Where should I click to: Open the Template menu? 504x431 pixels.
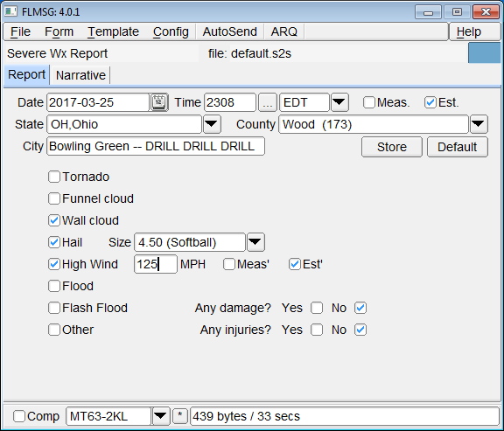tap(113, 31)
